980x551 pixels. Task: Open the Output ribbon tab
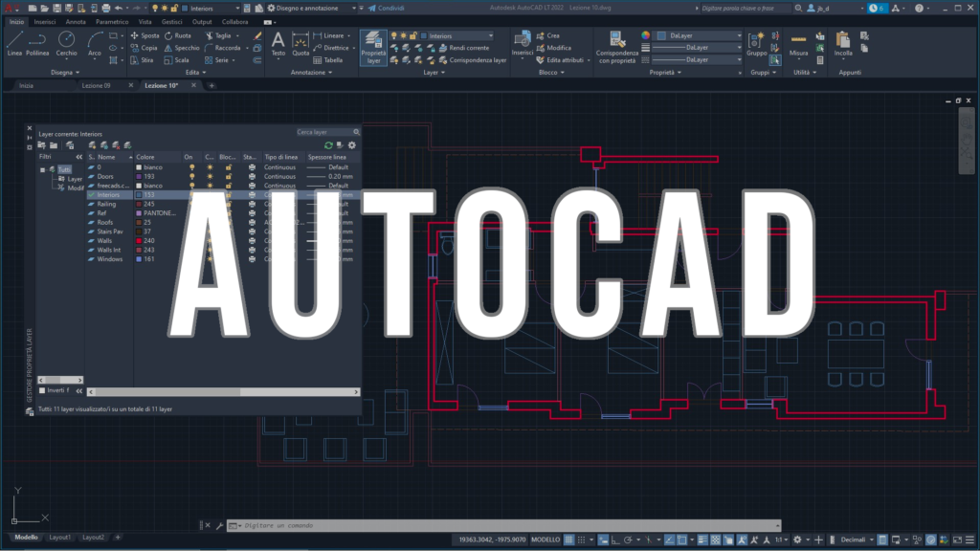coord(202,22)
